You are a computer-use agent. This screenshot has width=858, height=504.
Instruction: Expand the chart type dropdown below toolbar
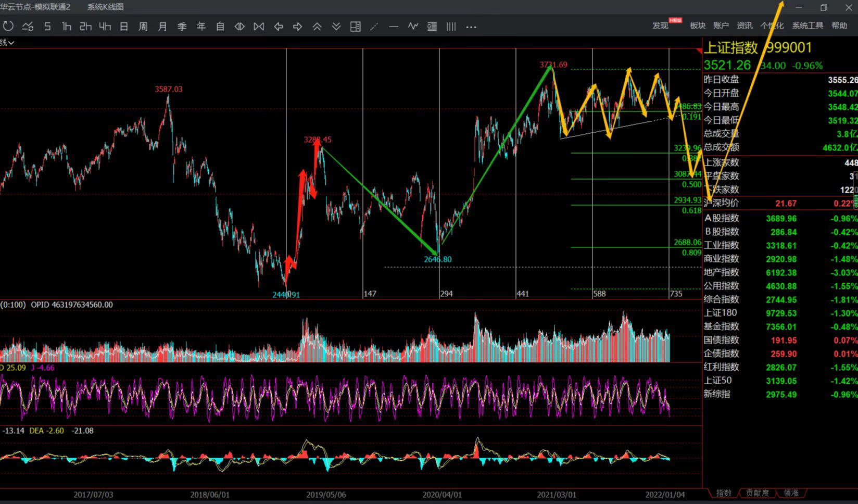[7, 43]
